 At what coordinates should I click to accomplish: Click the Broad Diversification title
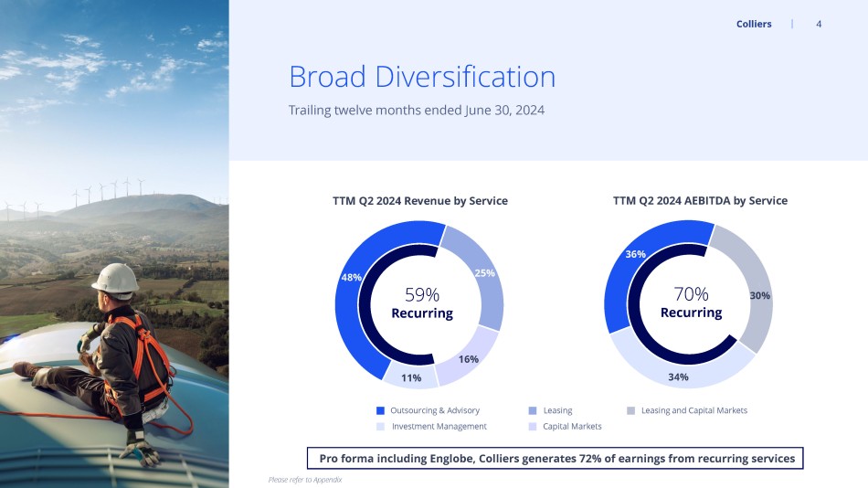click(422, 77)
